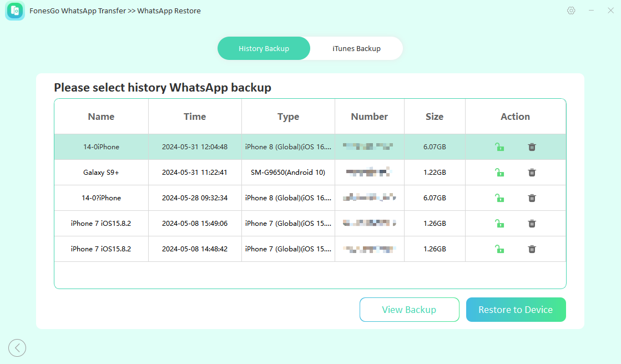
Task: Remove iPhone 7 backup from 14:48:42
Action: pyautogui.click(x=532, y=249)
